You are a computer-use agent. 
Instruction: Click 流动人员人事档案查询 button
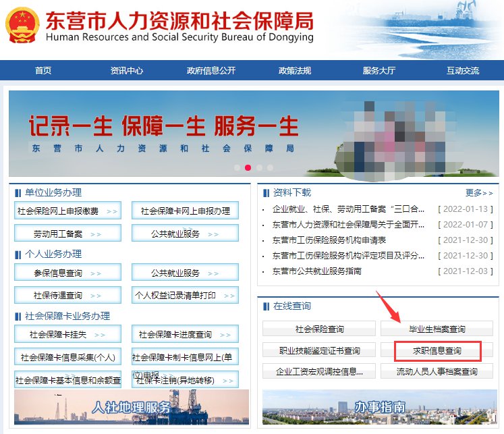(437, 371)
